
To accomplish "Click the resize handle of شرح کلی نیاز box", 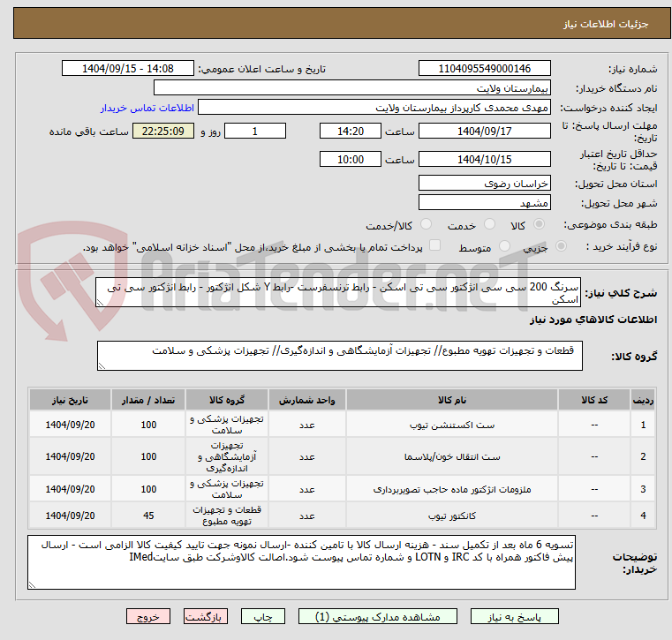I will [x=100, y=303].
